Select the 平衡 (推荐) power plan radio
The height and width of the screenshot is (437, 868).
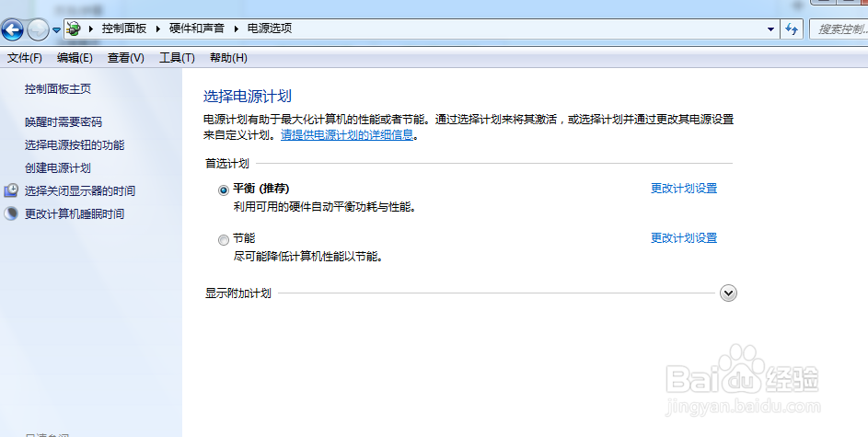[x=223, y=190]
